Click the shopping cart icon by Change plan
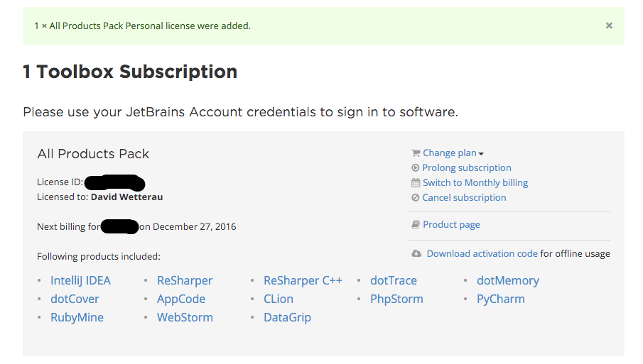The image size is (643, 364). click(416, 153)
